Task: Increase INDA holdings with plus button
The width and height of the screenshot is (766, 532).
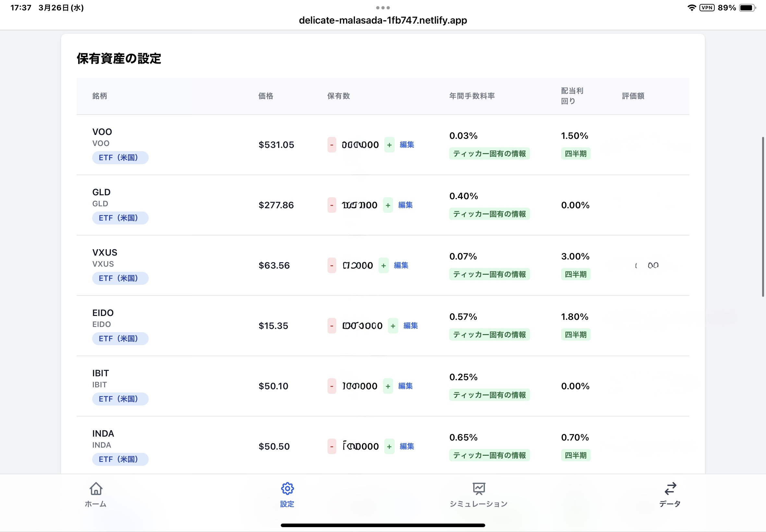Action: point(389,446)
